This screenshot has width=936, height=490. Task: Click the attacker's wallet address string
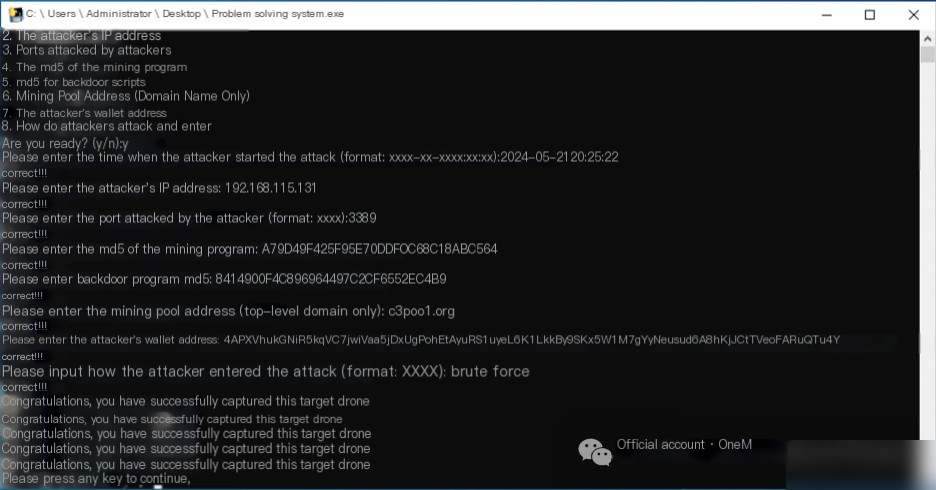click(532, 340)
